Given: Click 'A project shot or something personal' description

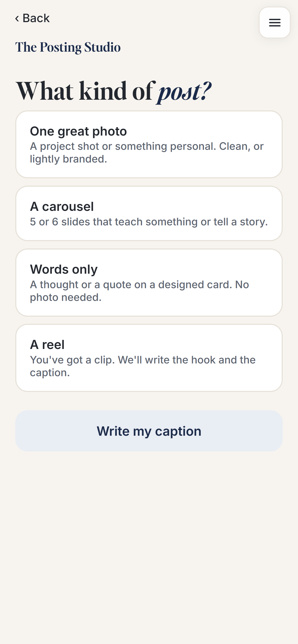Looking at the screenshot, I should (147, 153).
